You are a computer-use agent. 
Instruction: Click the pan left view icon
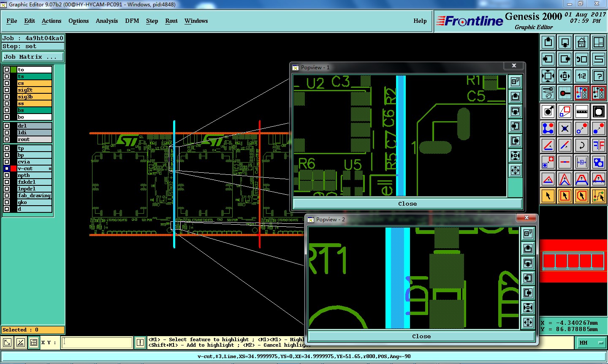pyautogui.click(x=548, y=59)
